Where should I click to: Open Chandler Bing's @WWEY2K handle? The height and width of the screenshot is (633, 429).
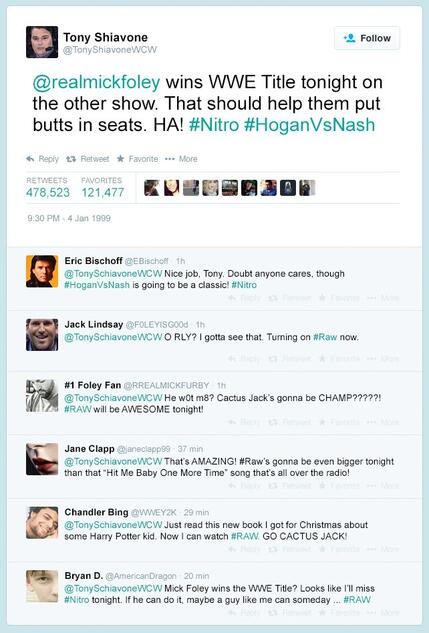click(154, 512)
